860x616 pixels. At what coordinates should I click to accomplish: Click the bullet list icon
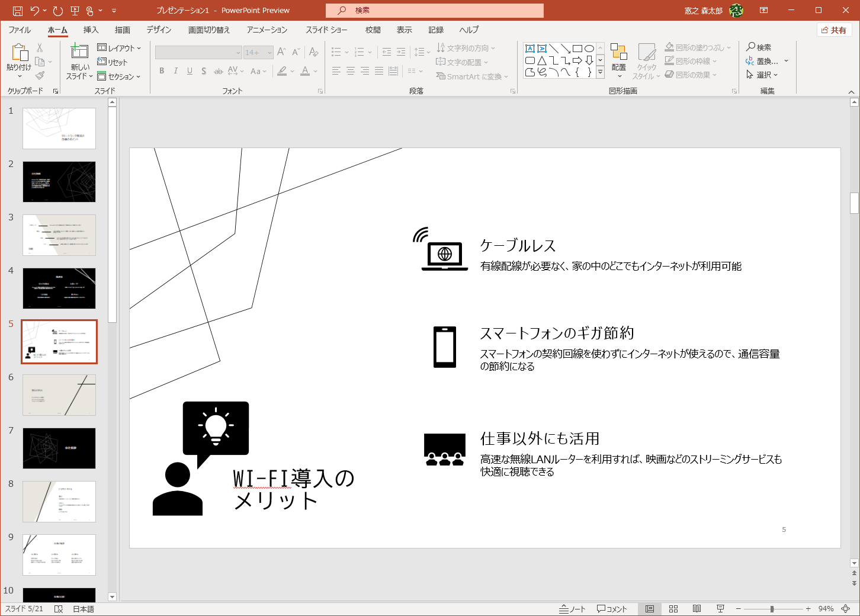tap(336, 52)
